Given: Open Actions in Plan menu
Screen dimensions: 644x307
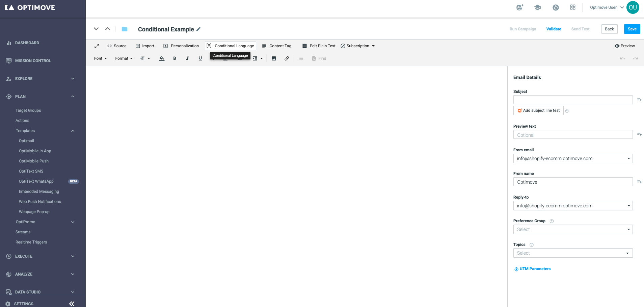Looking at the screenshot, I should (22, 121).
